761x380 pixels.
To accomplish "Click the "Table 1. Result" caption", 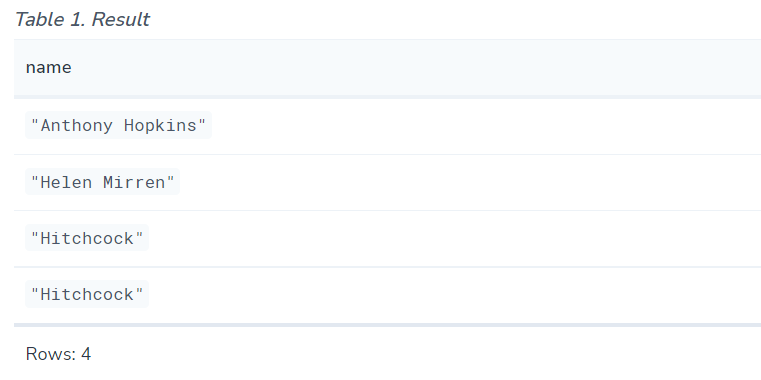I will (x=82, y=19).
